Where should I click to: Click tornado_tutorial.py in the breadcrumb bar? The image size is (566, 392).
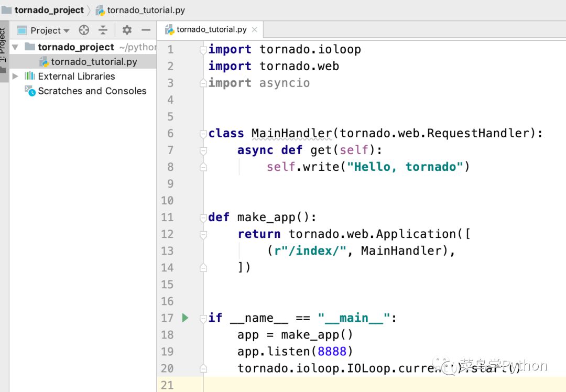[145, 10]
